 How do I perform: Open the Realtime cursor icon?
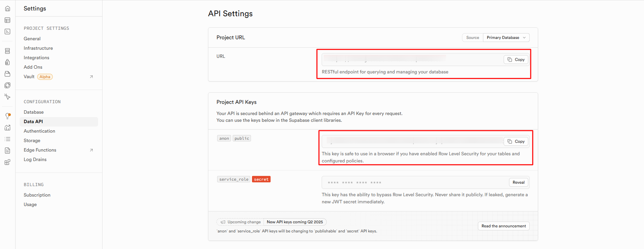(x=7, y=97)
